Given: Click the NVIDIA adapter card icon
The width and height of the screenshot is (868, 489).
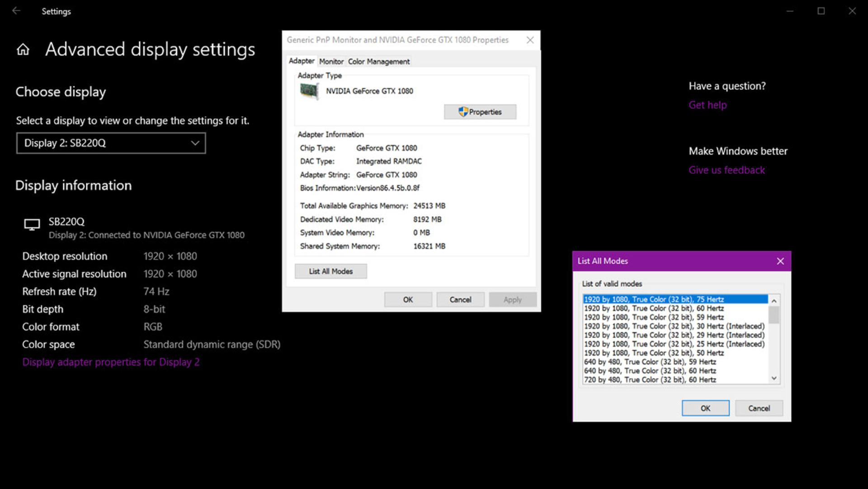Looking at the screenshot, I should (x=309, y=91).
